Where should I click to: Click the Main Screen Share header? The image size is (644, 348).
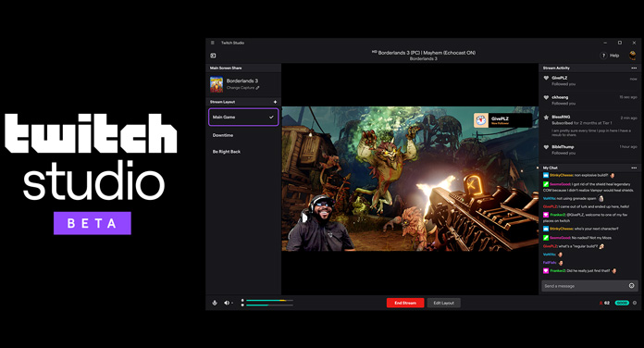tap(226, 68)
